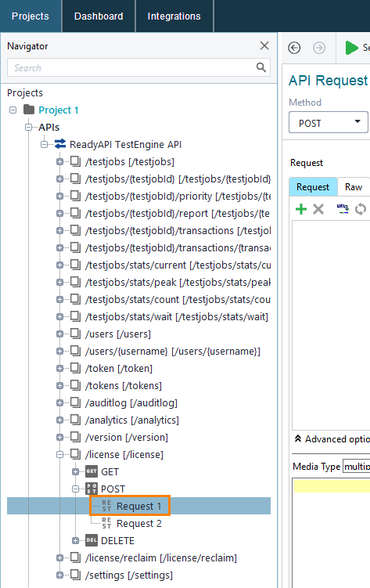
Task: Select the GET method
Action: pos(110,472)
